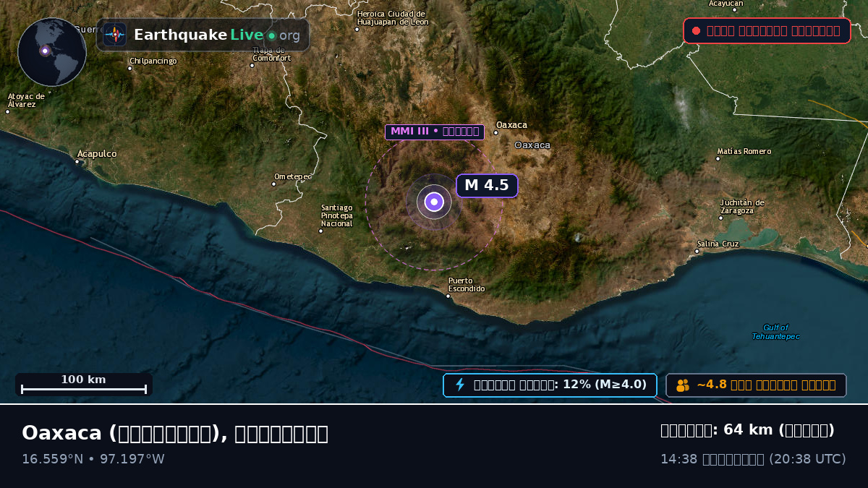
Task: Click the people population icon
Action: click(683, 385)
